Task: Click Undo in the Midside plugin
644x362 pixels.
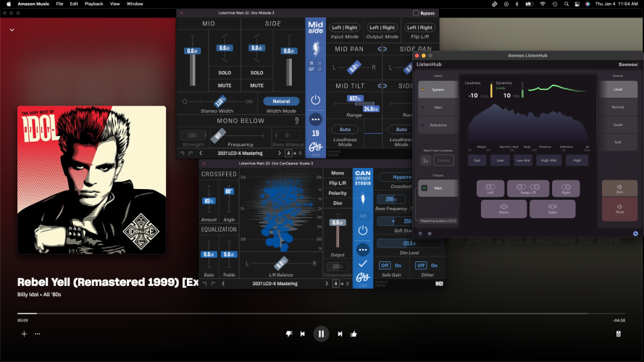Action: 183,153
